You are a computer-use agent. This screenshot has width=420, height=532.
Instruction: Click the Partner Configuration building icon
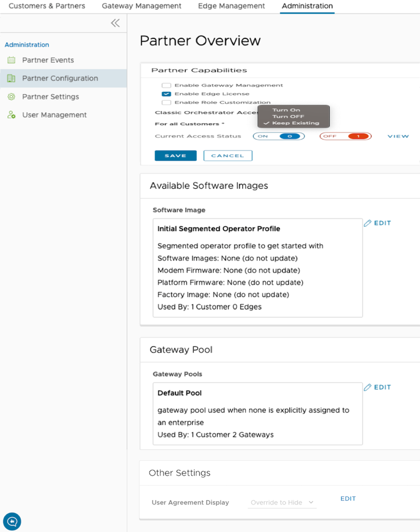[11, 78]
